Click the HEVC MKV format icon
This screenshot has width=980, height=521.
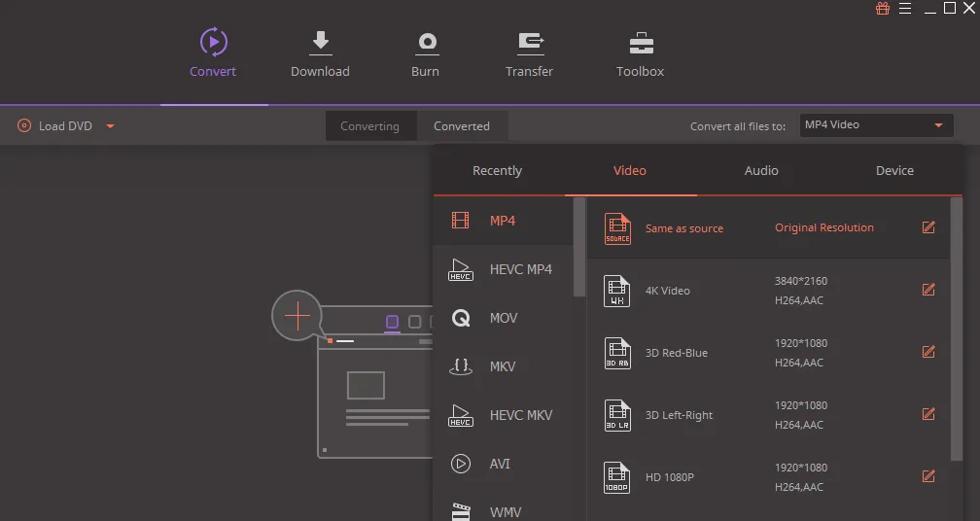click(x=461, y=415)
